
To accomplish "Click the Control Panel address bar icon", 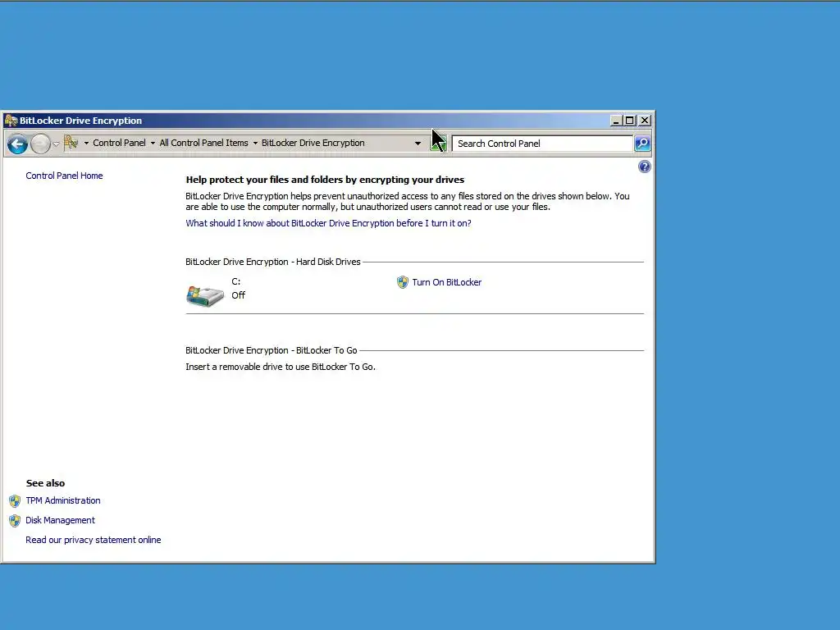I will pyautogui.click(x=71, y=143).
